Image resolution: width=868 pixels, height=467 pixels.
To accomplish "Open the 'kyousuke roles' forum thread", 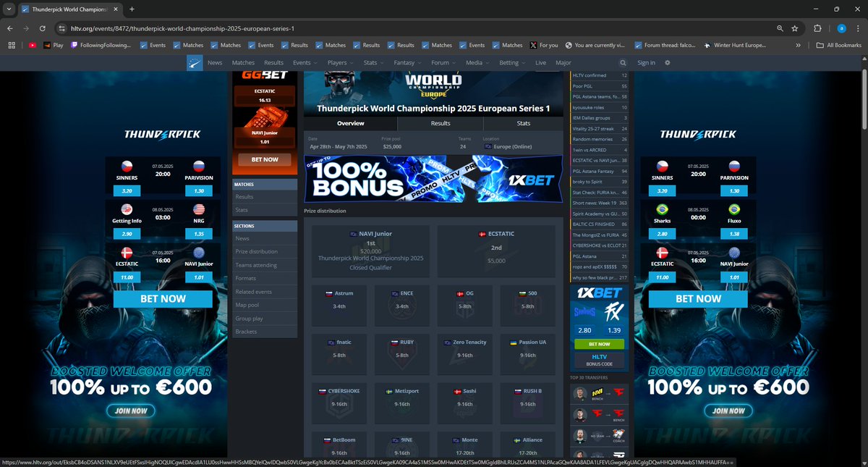I will tap(600, 107).
